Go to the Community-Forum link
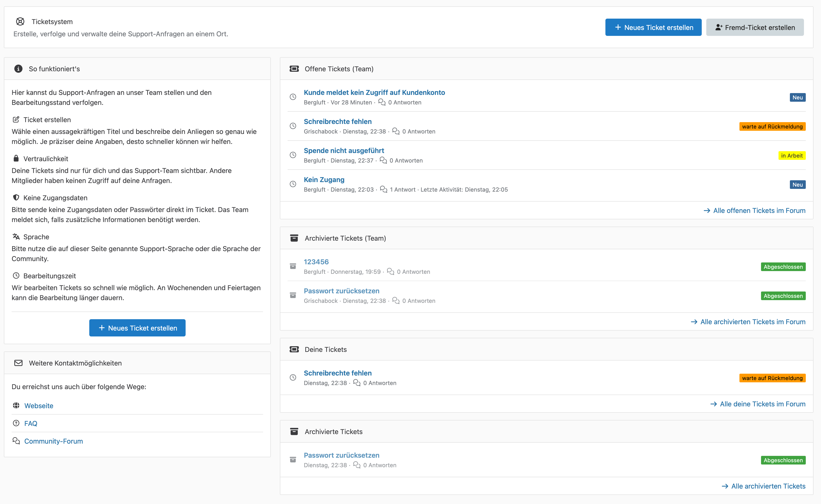Image resolution: width=821 pixels, height=504 pixels. pos(54,441)
